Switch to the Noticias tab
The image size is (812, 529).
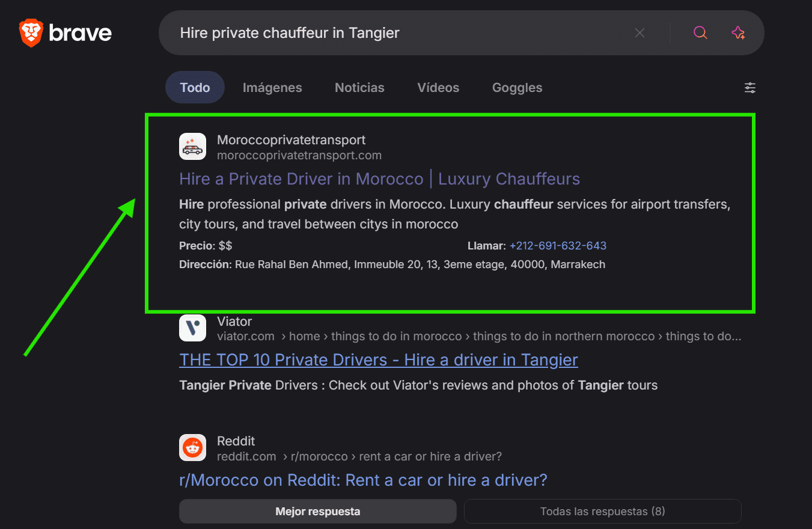click(359, 88)
